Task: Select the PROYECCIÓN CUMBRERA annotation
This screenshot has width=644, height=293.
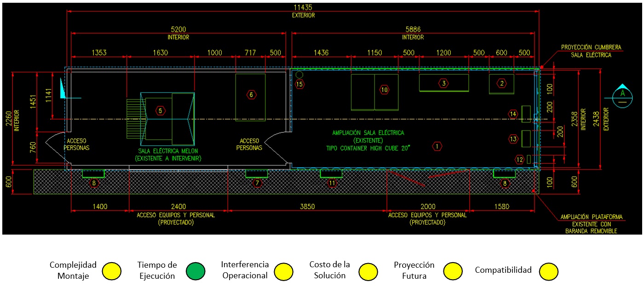Action: tap(591, 47)
